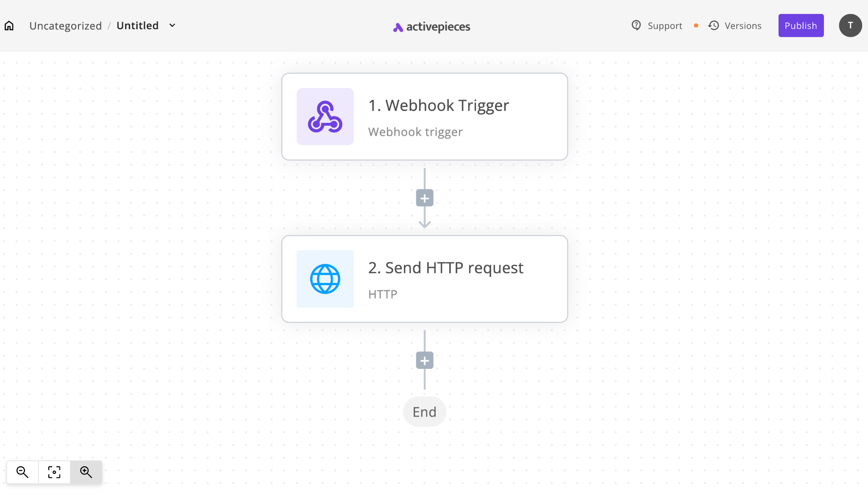
Task: Click the zoom out magnifier icon
Action: [22, 472]
